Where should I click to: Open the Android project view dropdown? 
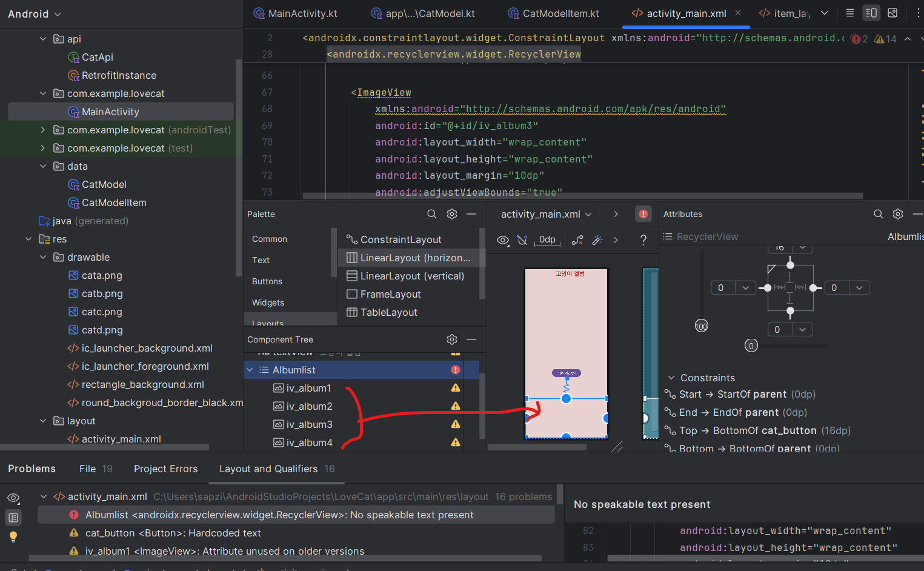click(35, 14)
